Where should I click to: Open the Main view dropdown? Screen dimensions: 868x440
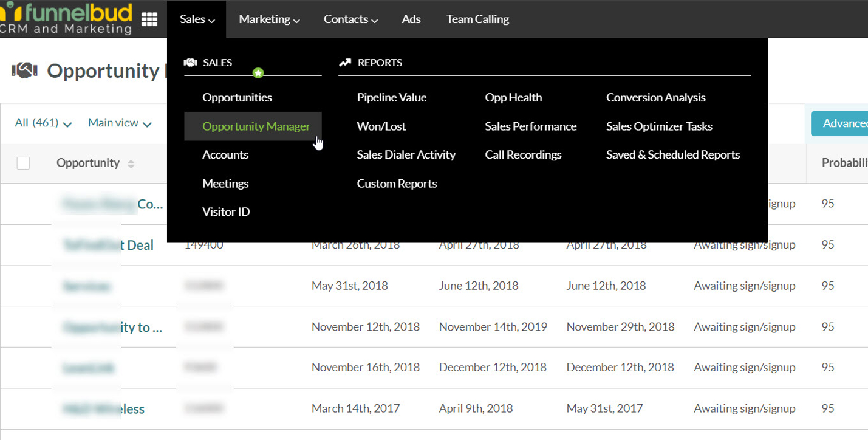[x=120, y=123]
